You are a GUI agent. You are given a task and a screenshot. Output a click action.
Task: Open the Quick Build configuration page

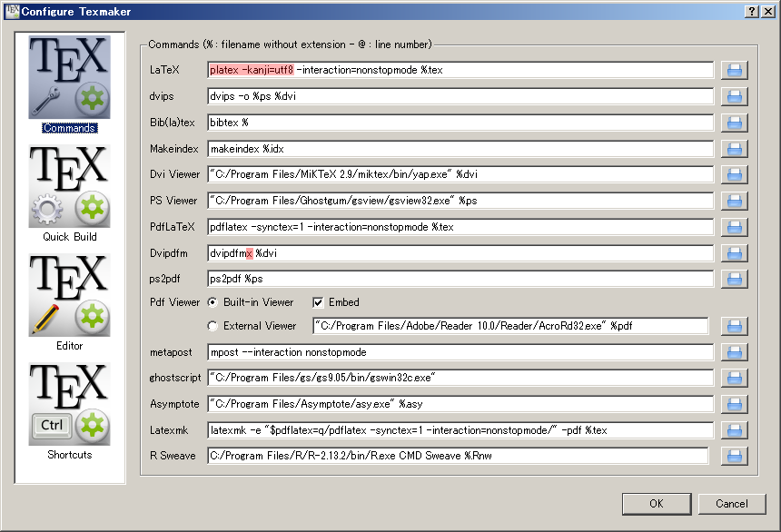[70, 193]
